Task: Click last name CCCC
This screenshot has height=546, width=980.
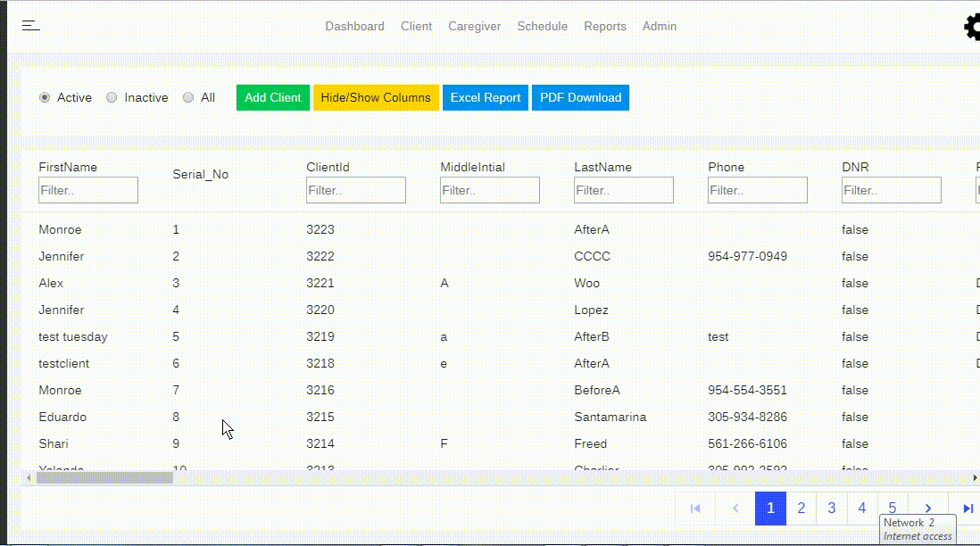Action: 592,256
